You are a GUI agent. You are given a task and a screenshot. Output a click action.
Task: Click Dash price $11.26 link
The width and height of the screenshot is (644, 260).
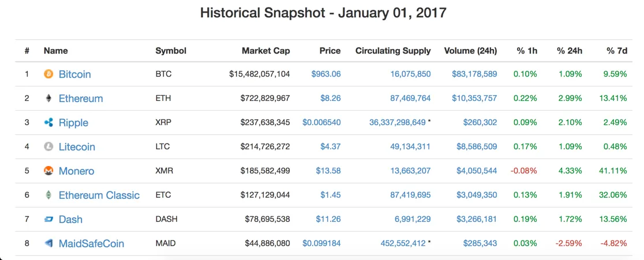tap(328, 220)
